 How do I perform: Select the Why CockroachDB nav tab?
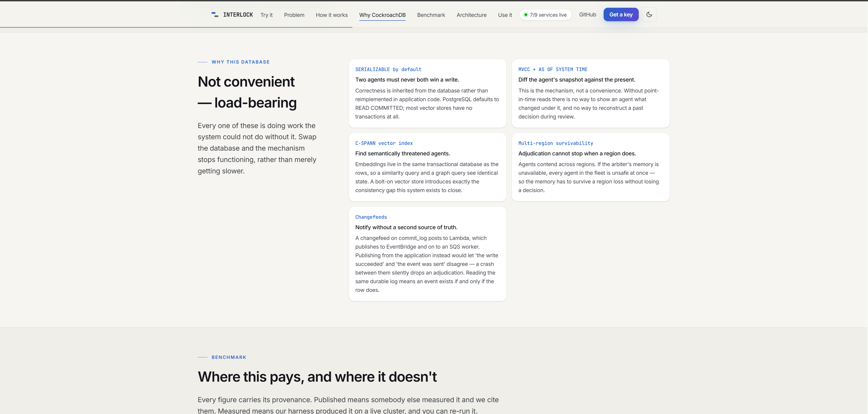[x=382, y=15]
